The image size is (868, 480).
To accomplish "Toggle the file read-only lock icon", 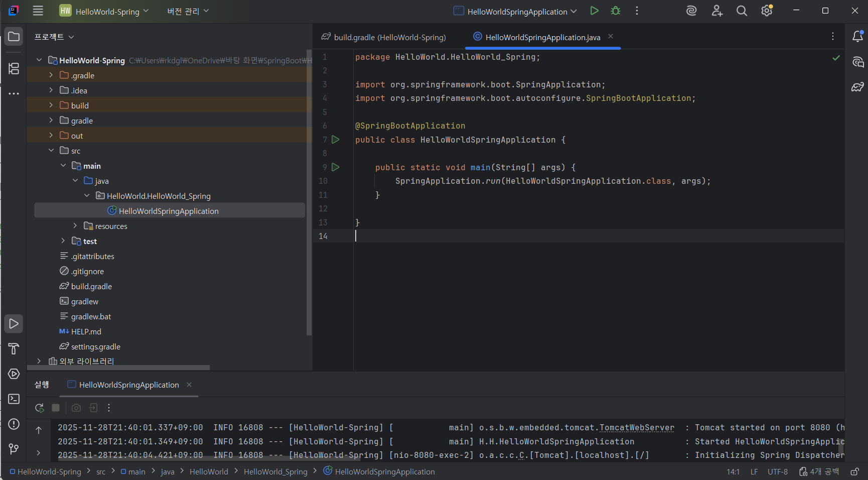I will pyautogui.click(x=854, y=472).
